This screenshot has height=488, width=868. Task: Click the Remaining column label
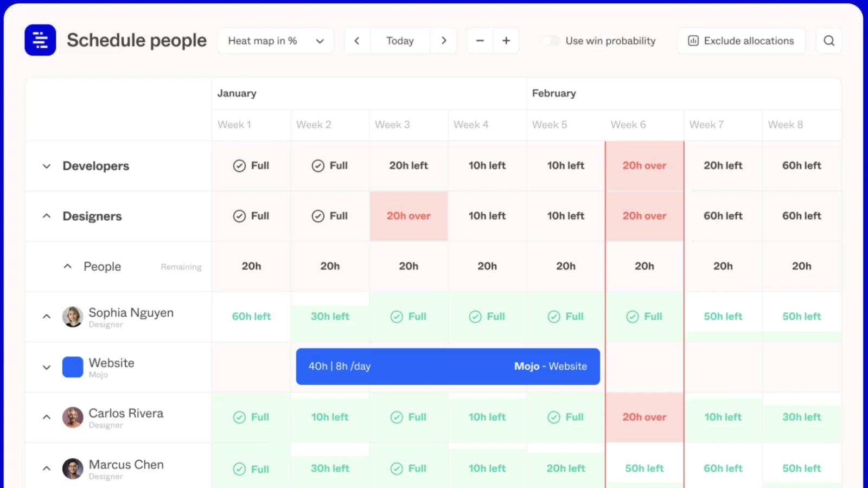click(x=181, y=267)
